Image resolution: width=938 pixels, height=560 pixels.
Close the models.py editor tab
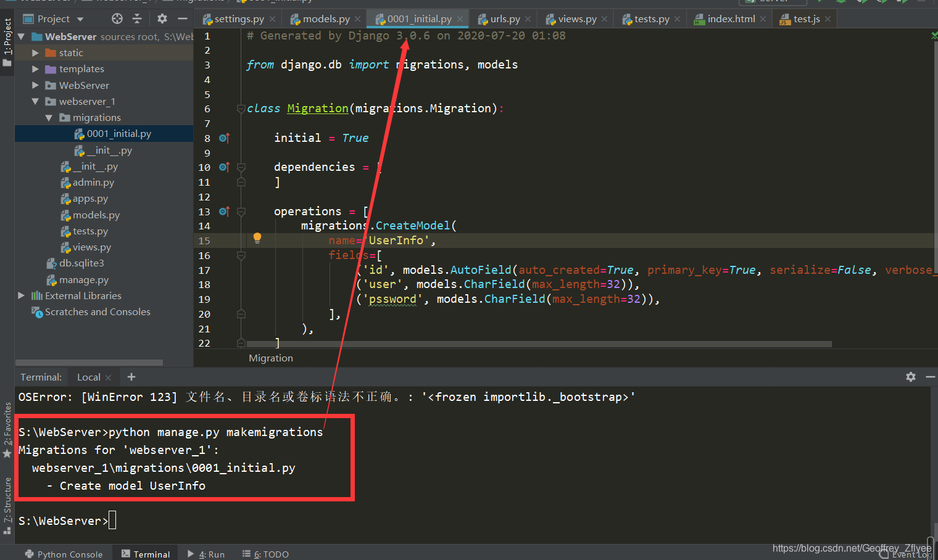click(358, 19)
